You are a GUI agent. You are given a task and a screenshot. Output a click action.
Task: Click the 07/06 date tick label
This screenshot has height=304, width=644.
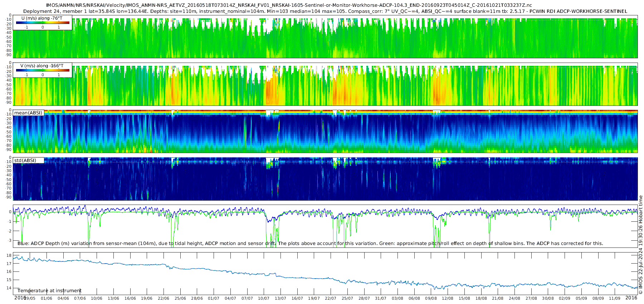(x=80, y=298)
